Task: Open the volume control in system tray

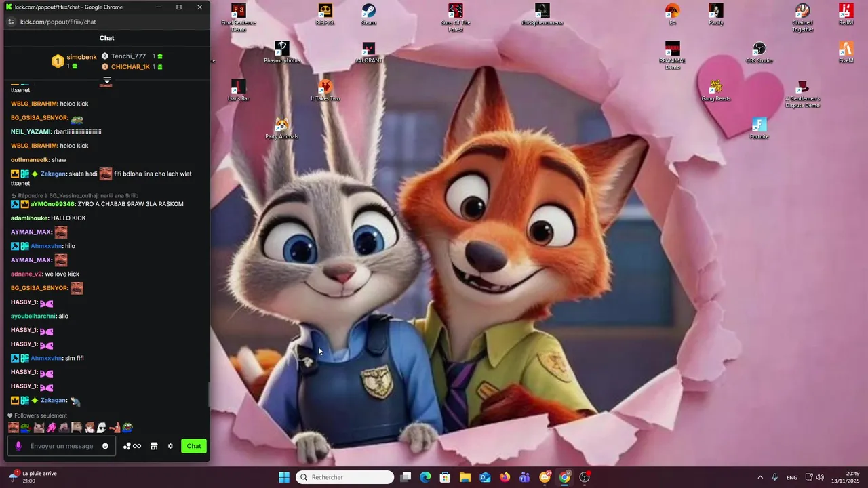Action: click(820, 477)
